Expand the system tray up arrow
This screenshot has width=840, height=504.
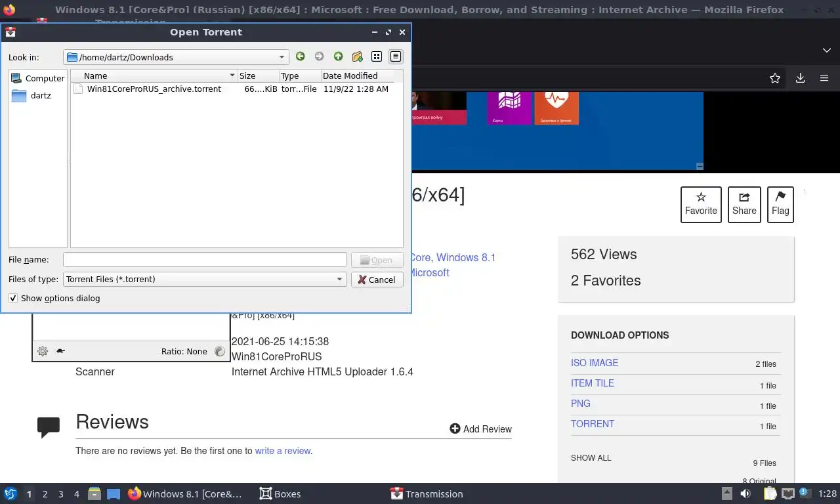pyautogui.click(x=726, y=493)
